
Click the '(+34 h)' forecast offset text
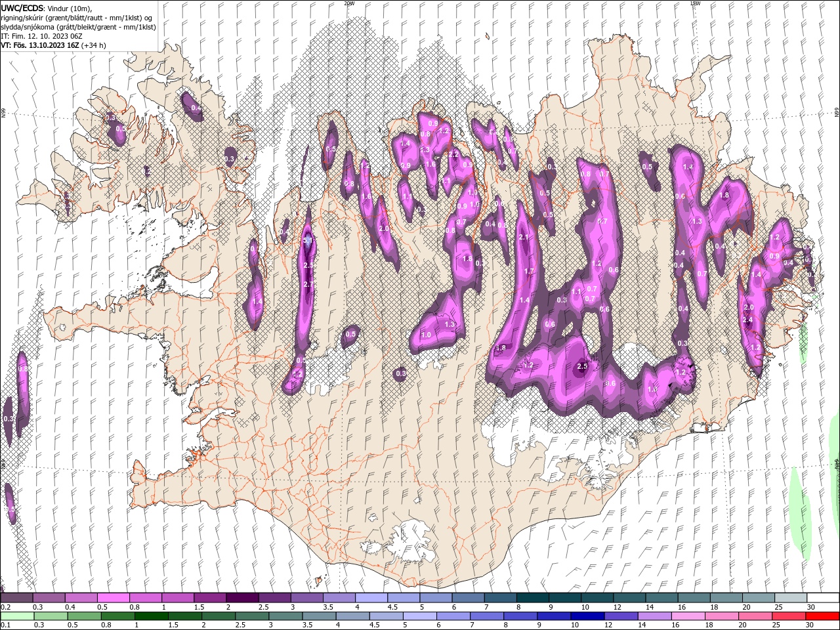[x=94, y=45]
